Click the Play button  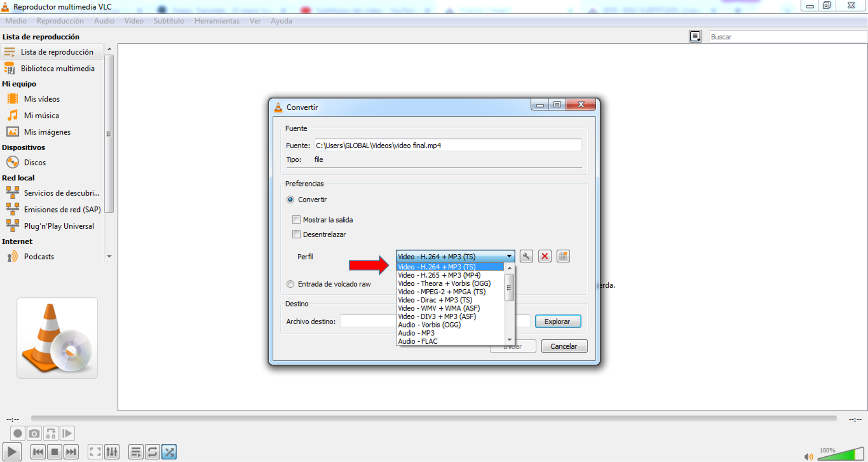pos(12,452)
